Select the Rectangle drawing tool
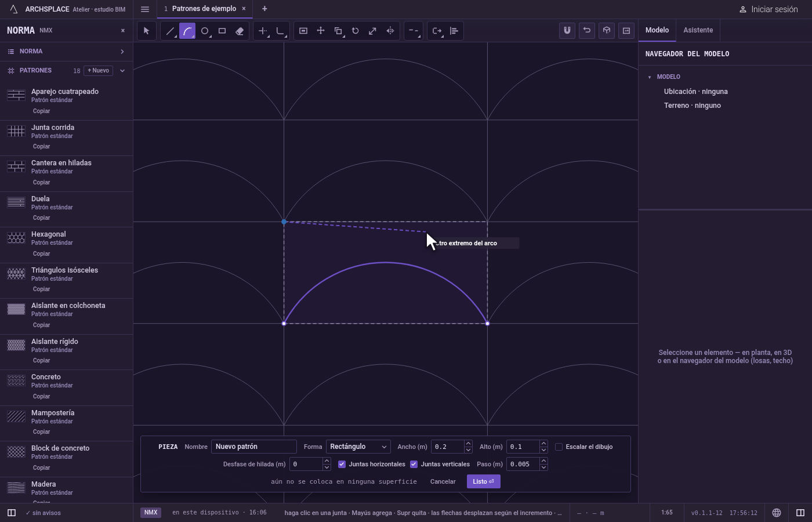Image resolution: width=812 pixels, height=522 pixels. click(222, 31)
